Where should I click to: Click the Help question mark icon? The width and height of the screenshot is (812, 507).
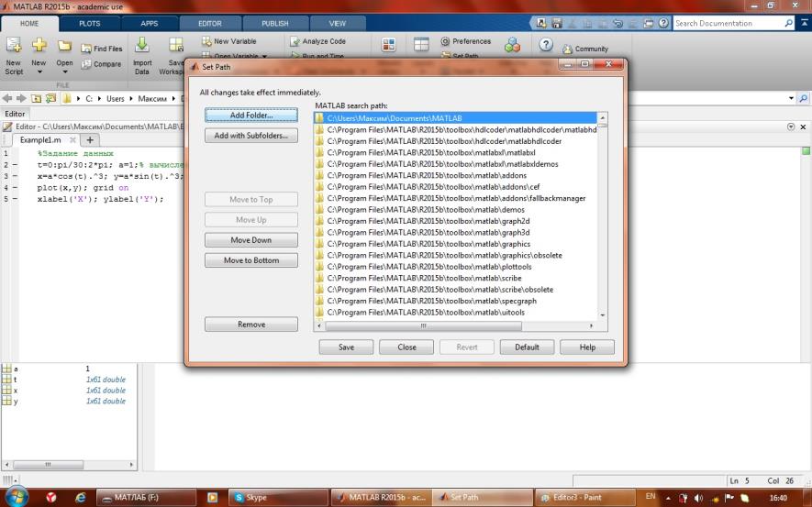pos(546,45)
